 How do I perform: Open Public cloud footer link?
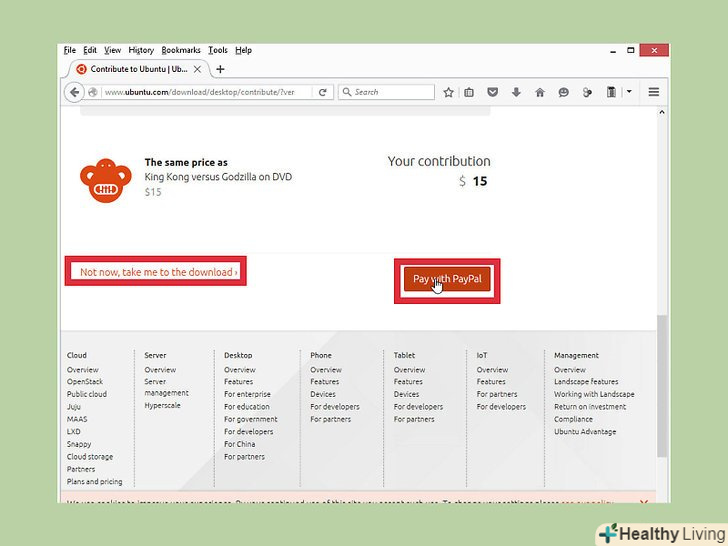(x=87, y=394)
